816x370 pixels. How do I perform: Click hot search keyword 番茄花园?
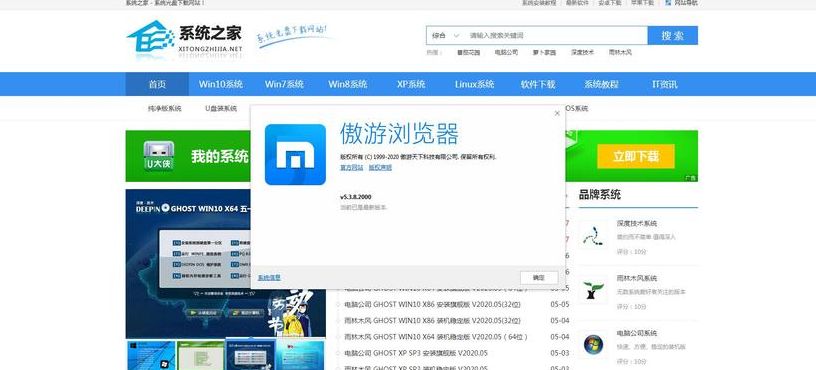tap(468, 53)
